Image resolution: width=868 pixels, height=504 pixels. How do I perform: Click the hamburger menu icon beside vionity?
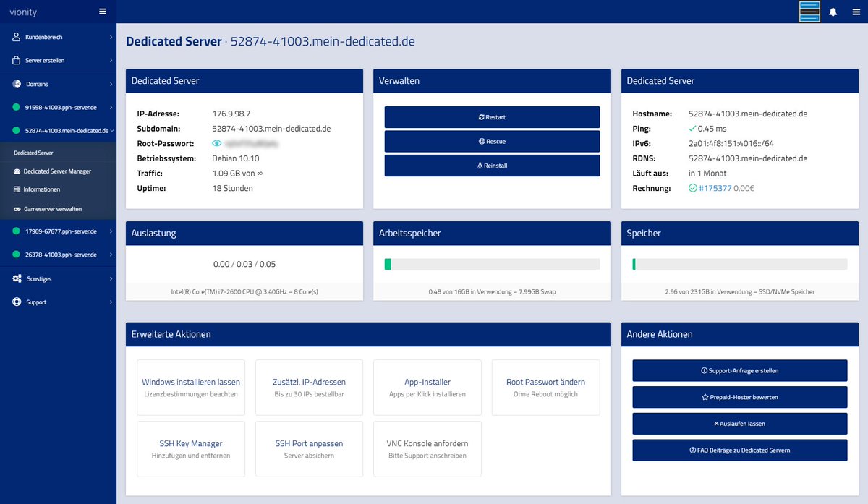pos(103,12)
